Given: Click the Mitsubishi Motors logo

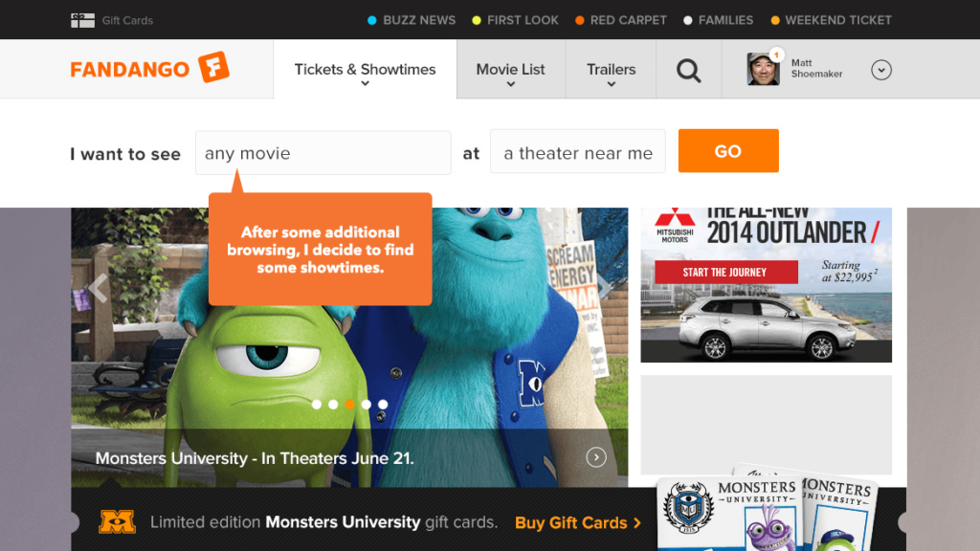Looking at the screenshot, I should [x=675, y=226].
